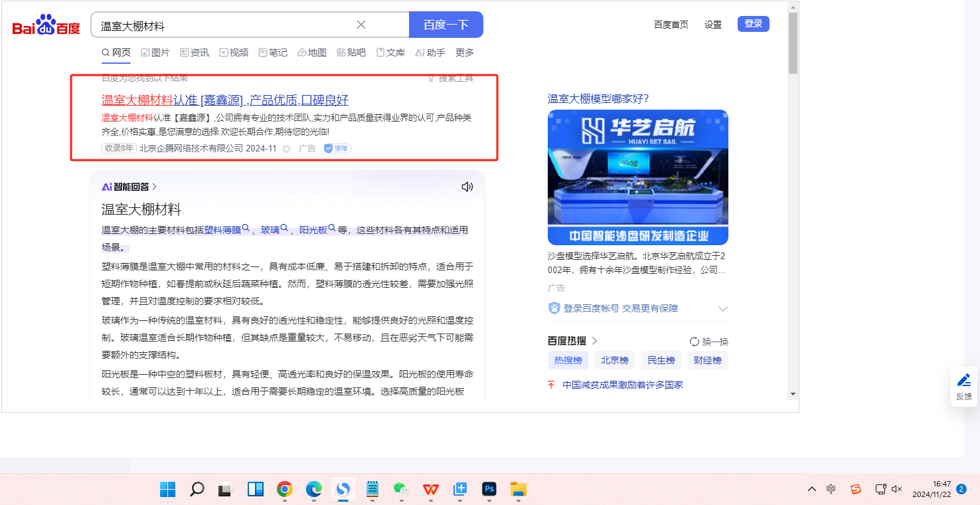The height and width of the screenshot is (505, 980).
Task: Toggle the Chinese input method indicator
Action: (x=831, y=489)
